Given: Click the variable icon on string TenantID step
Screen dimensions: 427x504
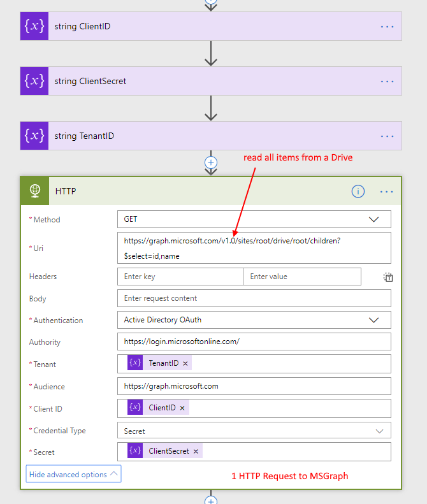Looking at the screenshot, I should pos(34,136).
